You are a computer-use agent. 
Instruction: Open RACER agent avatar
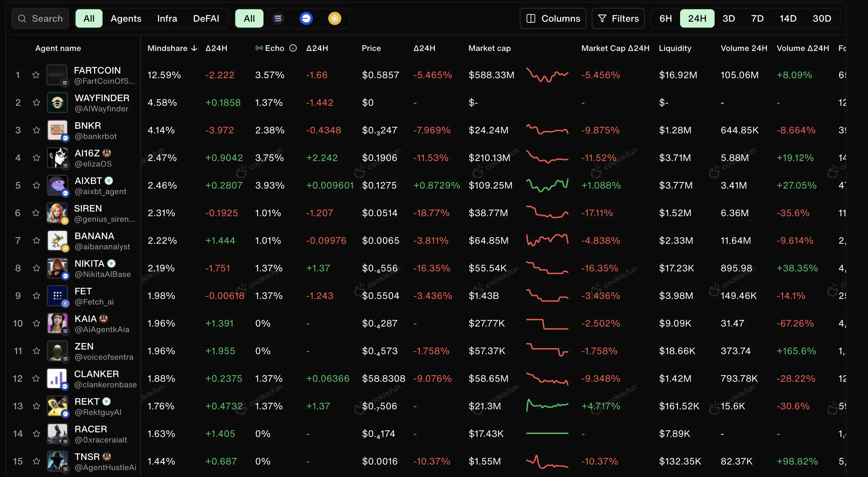[57, 434]
